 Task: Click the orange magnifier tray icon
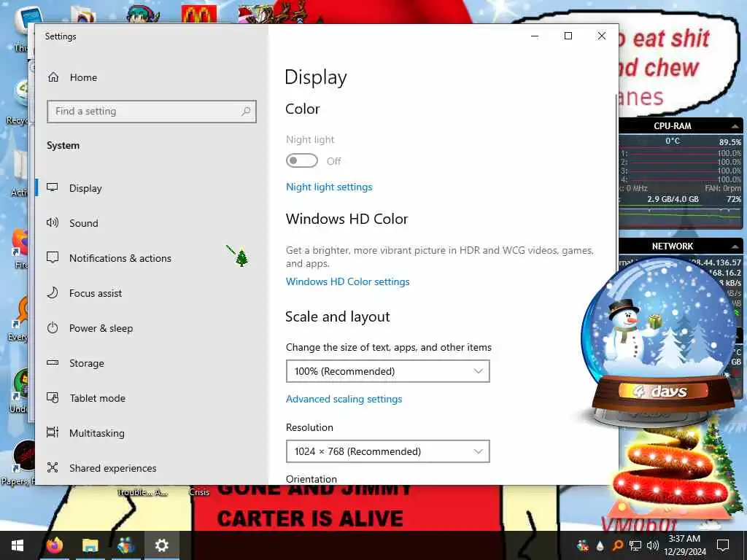coord(617,546)
